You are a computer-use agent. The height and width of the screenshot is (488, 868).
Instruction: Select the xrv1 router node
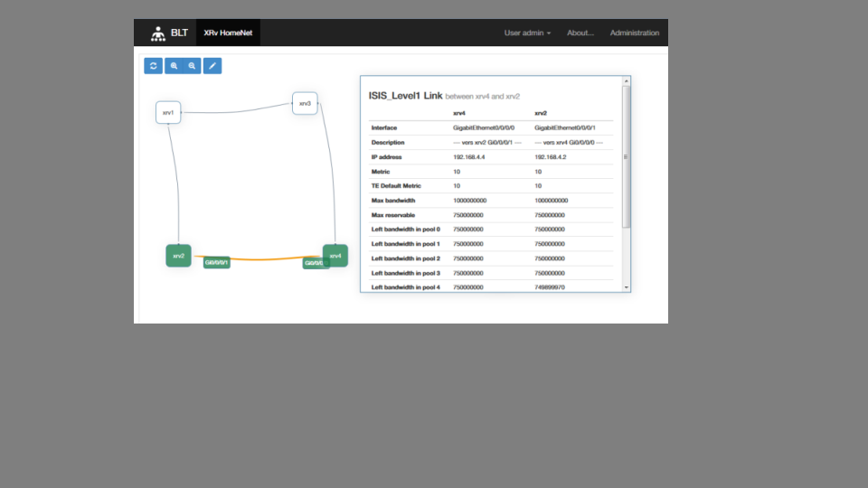(x=168, y=112)
